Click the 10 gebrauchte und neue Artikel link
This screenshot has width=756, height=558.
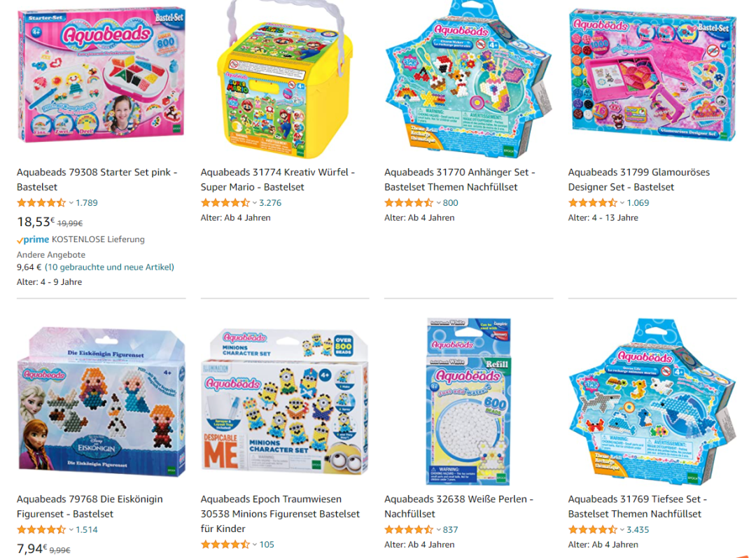click(109, 267)
